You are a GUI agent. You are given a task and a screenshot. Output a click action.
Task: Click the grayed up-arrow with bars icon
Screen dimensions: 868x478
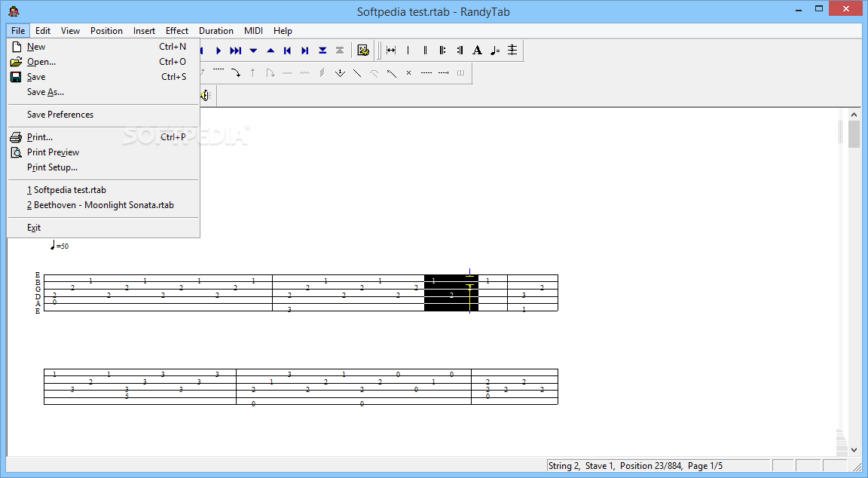(x=339, y=51)
